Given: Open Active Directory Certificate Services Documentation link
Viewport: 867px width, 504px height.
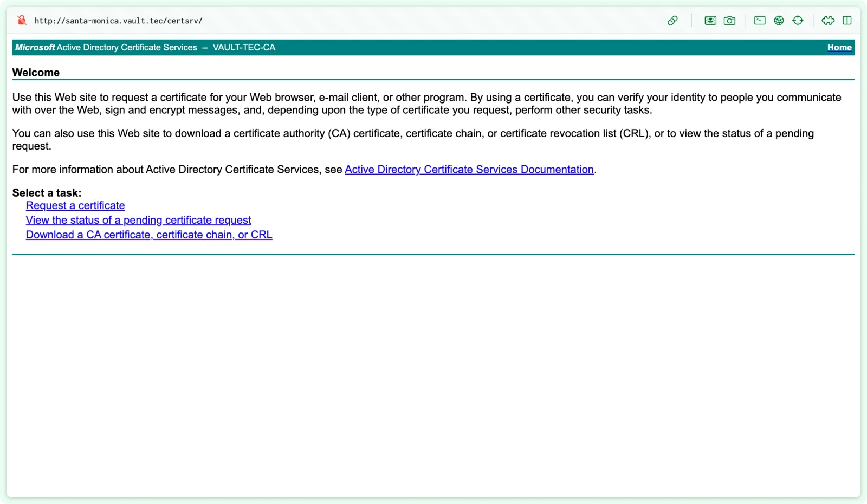Looking at the screenshot, I should pos(469,170).
